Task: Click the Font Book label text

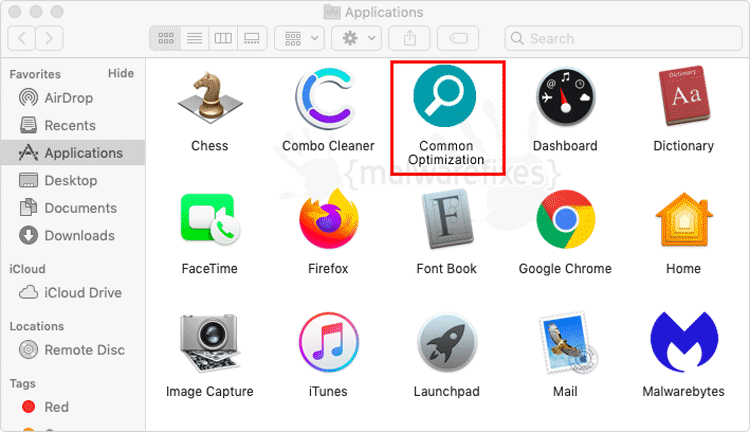Action: tap(446, 269)
